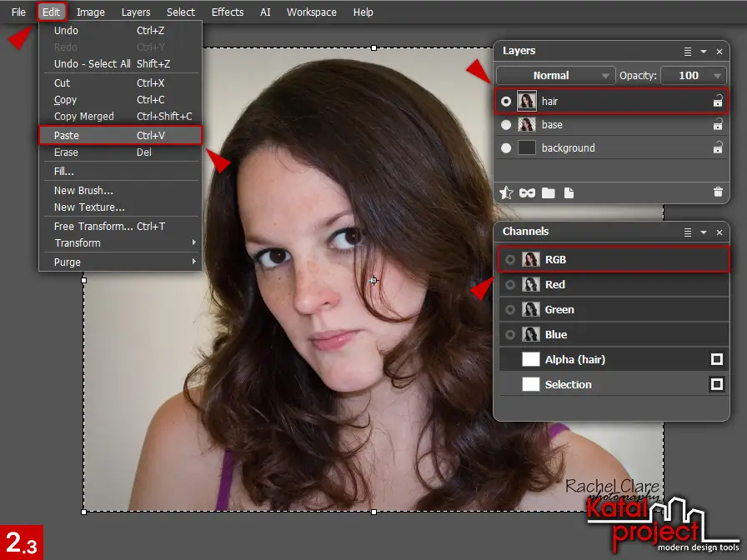This screenshot has width=747, height=560.
Task: Delete current layer with the trash icon
Action: point(718,192)
